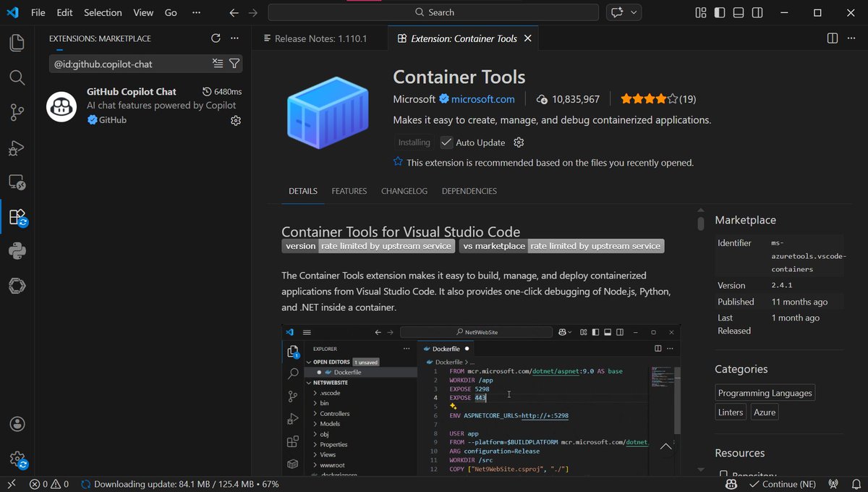Open the Selection menu

(103, 12)
